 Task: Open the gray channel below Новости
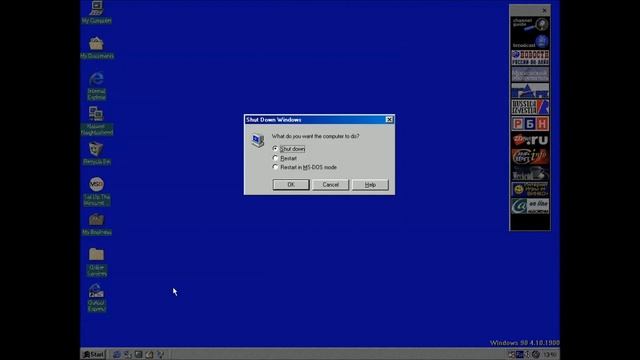coord(530,74)
